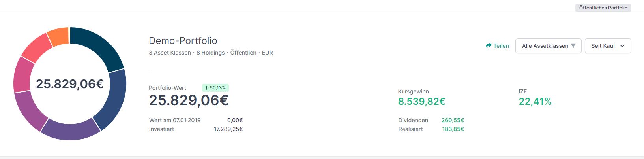
Task: Click the IZF value 22,41%
Action: [535, 102]
